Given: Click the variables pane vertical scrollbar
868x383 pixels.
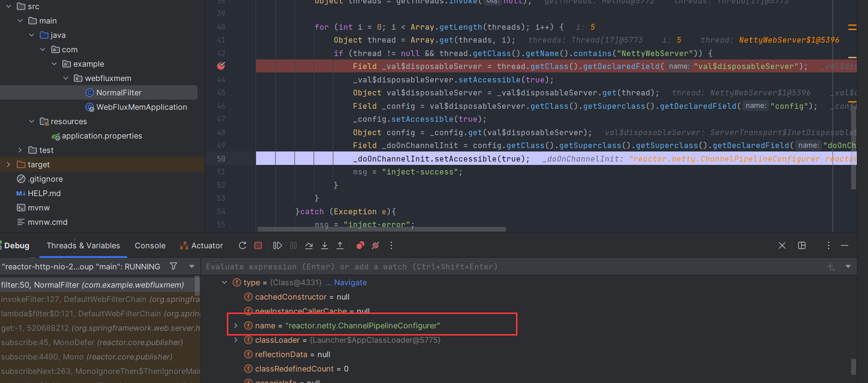Looking at the screenshot, I should (x=854, y=367).
